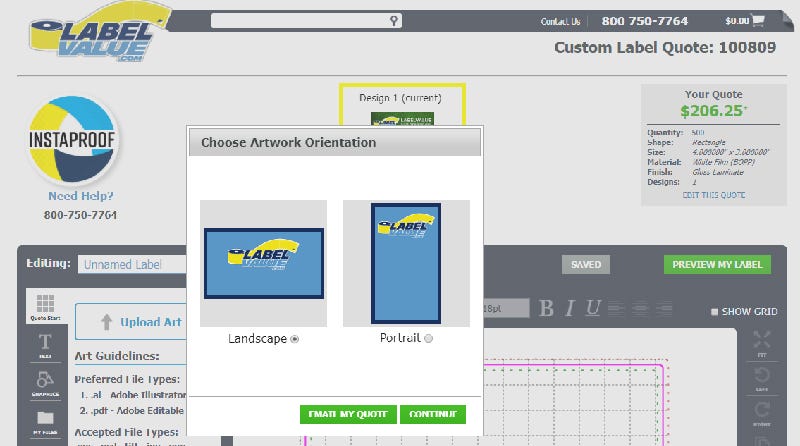
Task: Enable the Show Grid checkbox
Action: click(x=714, y=311)
